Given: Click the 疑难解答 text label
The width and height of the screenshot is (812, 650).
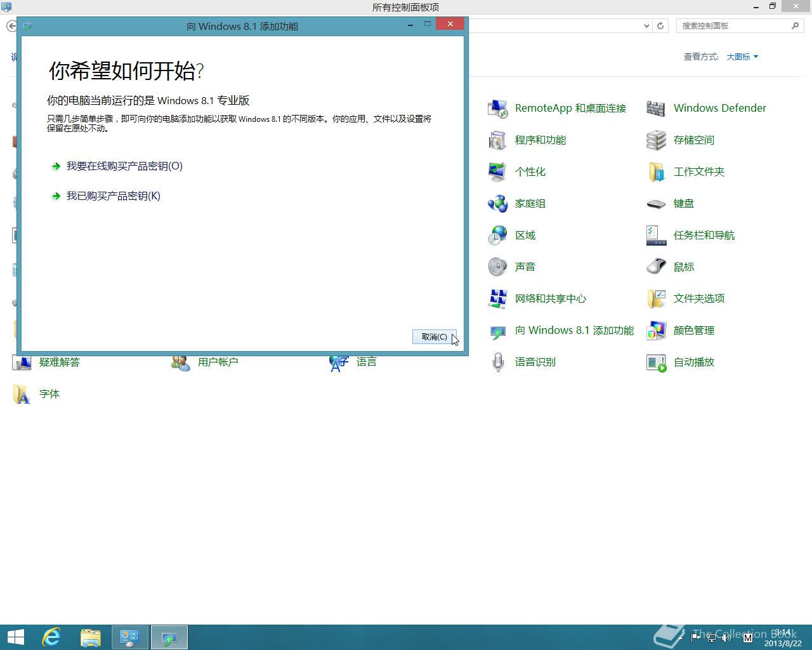Looking at the screenshot, I should [x=60, y=362].
